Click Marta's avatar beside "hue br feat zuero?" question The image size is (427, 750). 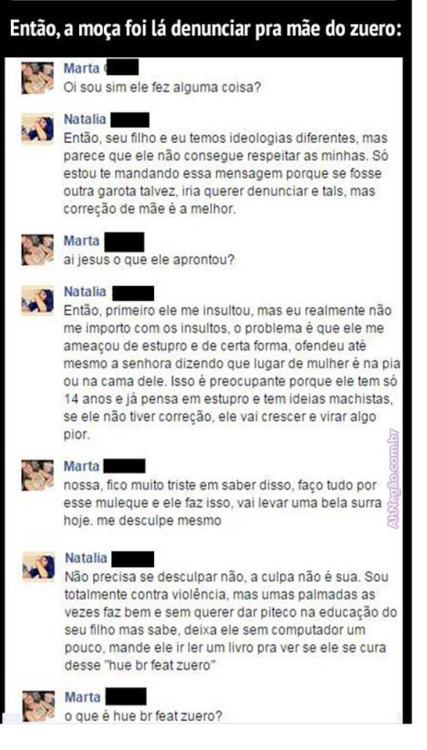38,706
